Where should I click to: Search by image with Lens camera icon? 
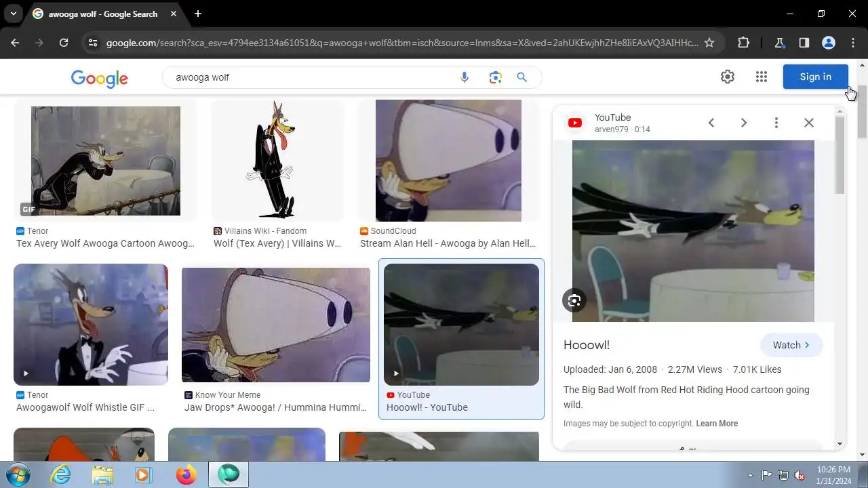[x=496, y=77]
